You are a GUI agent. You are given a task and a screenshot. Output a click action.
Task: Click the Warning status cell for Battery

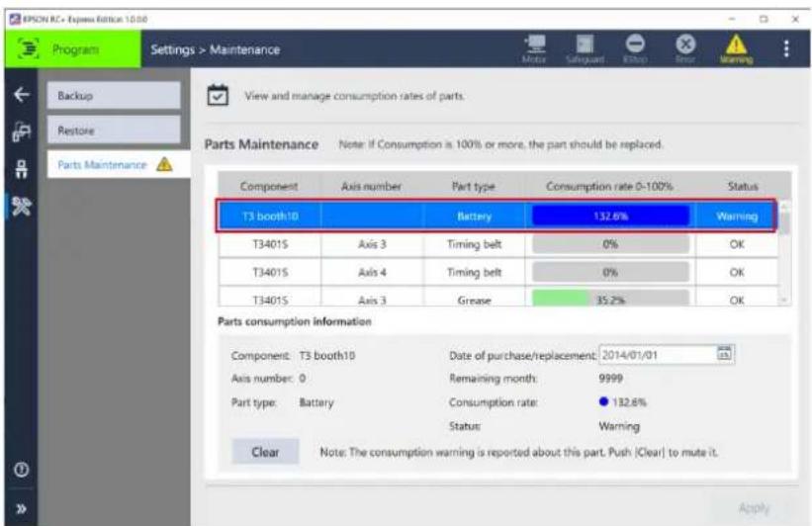point(737,216)
